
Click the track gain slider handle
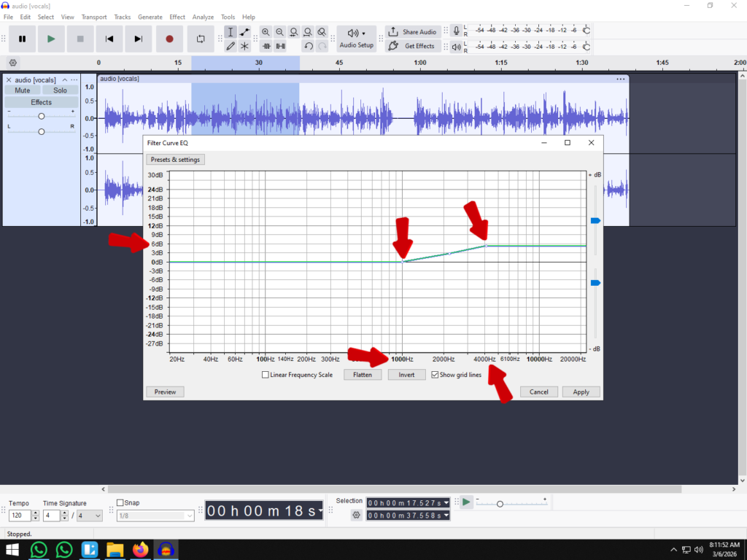point(42,117)
